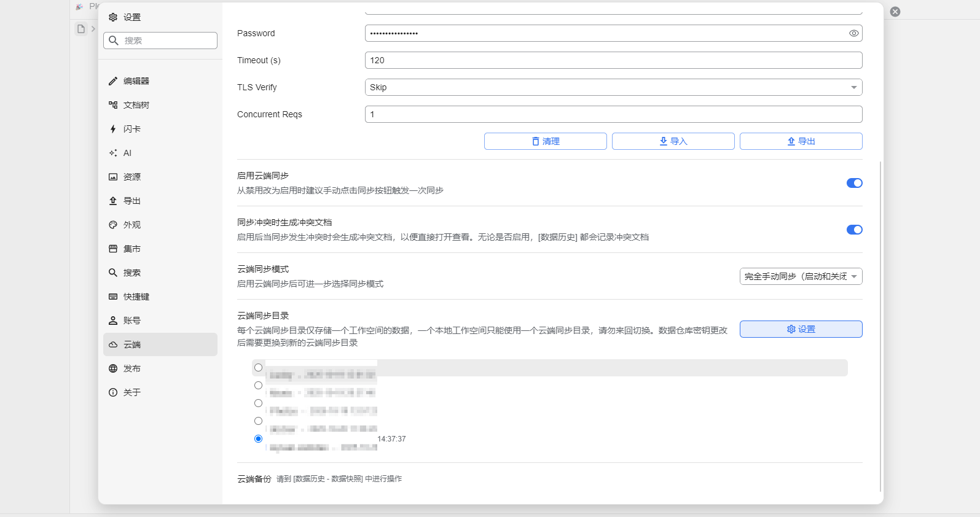Click into the Timeout (s) field
This screenshot has width=980, height=517.
[614, 60]
